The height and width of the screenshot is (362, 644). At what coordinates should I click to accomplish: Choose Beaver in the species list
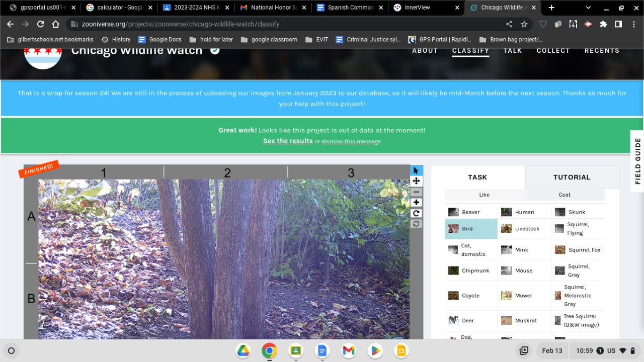coord(471,212)
